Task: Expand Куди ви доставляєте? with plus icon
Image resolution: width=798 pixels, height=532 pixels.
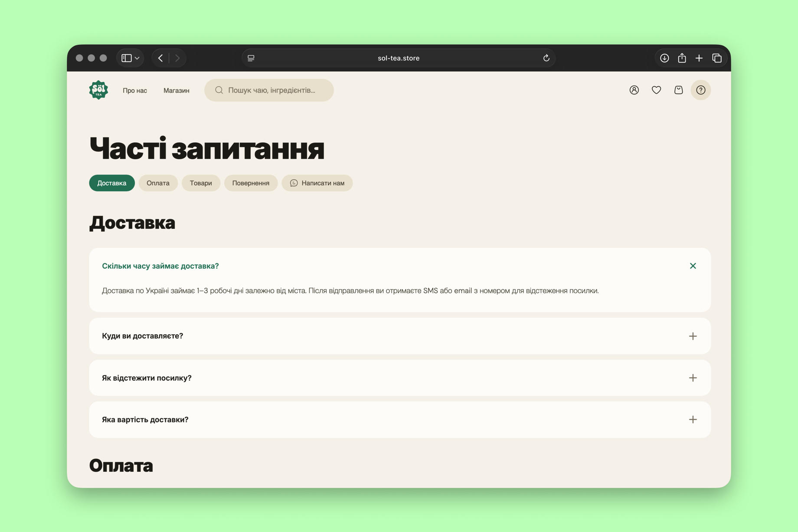Action: tap(693, 336)
